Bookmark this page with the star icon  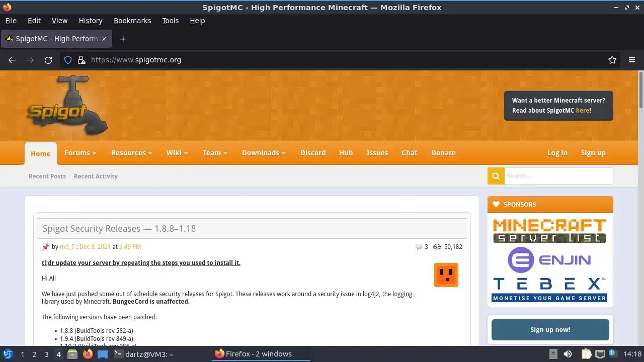click(612, 60)
